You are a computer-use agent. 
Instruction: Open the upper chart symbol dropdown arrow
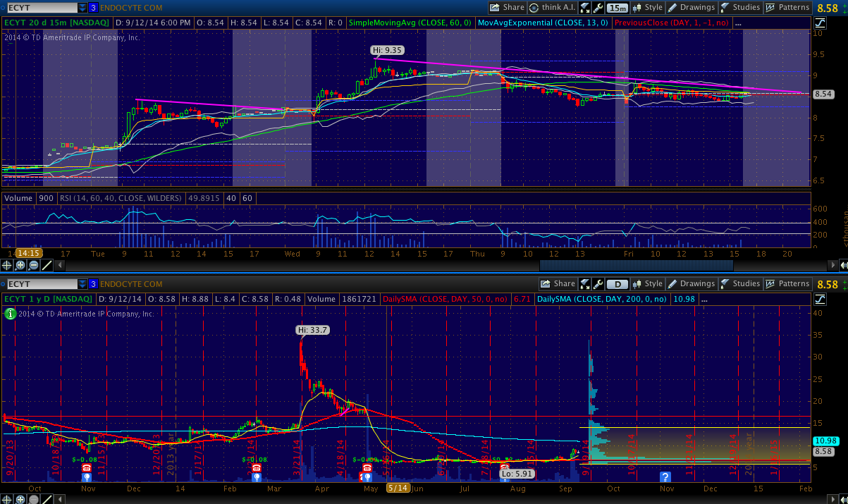pyautogui.click(x=82, y=8)
